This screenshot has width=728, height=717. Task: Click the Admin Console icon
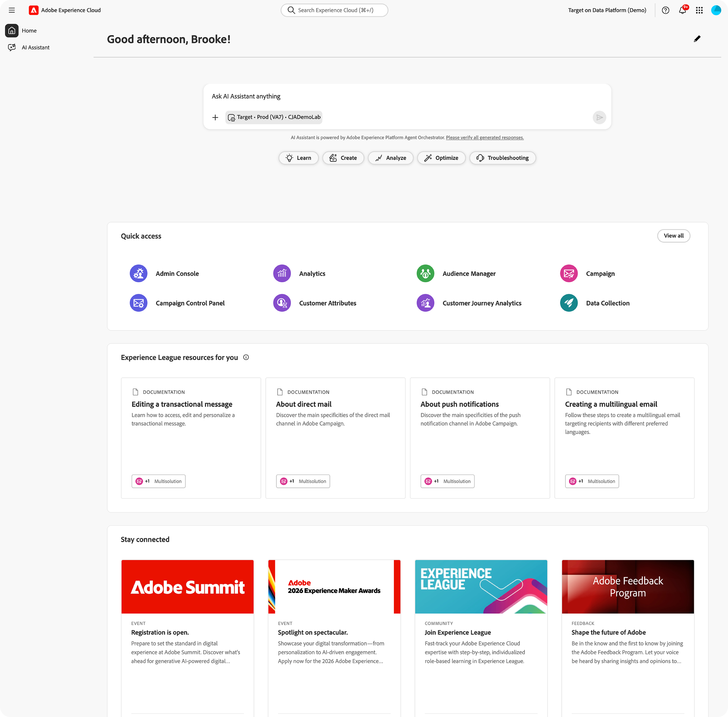click(138, 273)
